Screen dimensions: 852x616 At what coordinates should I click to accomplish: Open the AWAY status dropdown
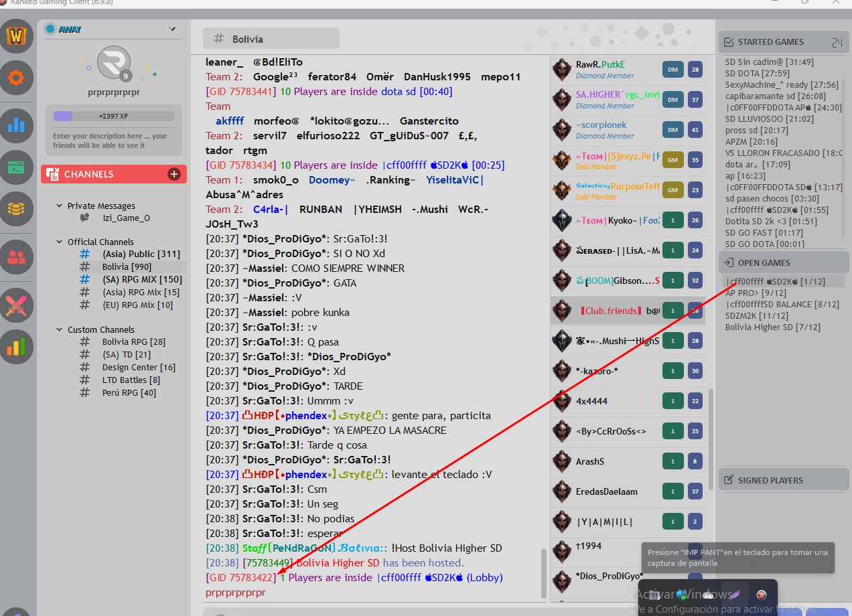click(172, 29)
